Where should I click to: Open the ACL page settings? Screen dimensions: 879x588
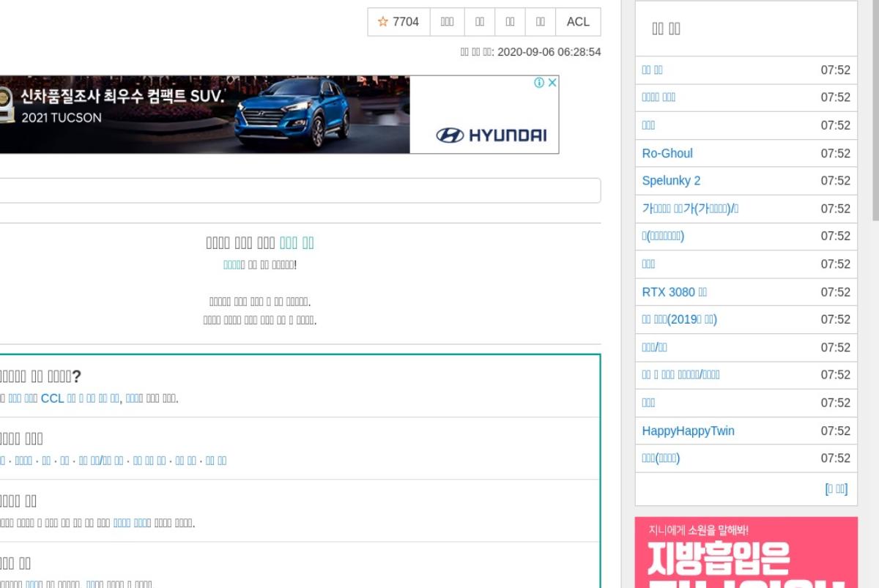578,22
